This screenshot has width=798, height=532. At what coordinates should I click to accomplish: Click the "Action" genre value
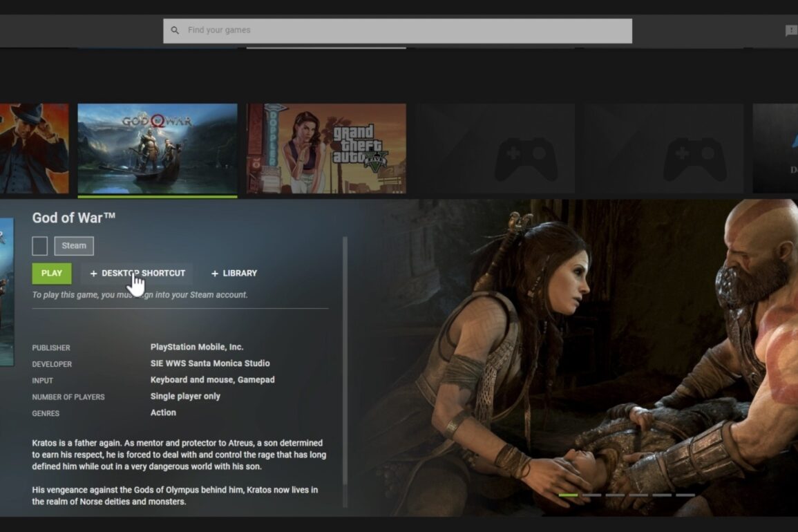click(x=163, y=412)
